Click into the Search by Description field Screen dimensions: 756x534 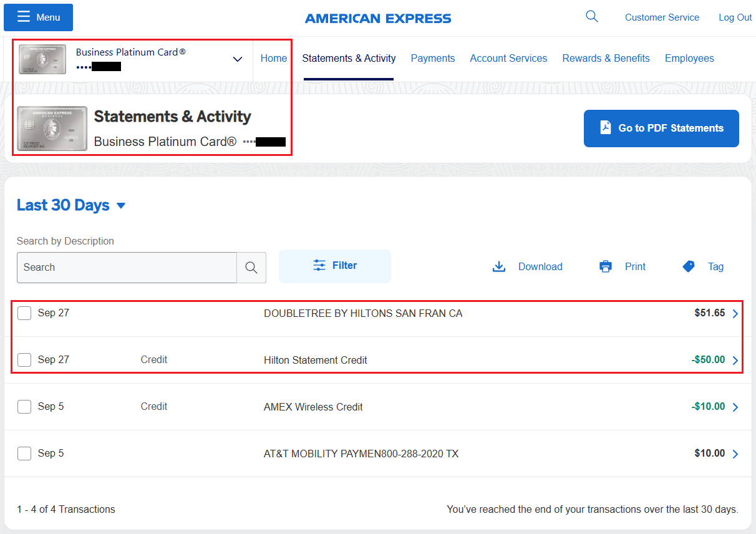pos(127,268)
